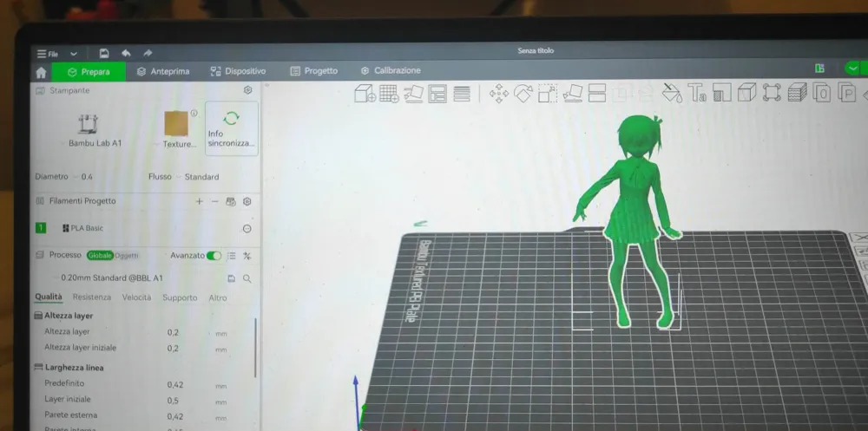Click the auto orient icon
The image size is (868, 431).
tap(413, 94)
